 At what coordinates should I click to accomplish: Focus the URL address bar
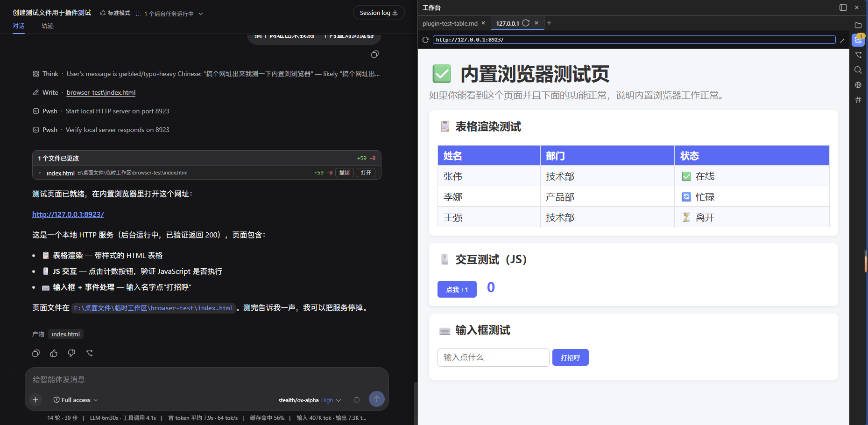(634, 40)
